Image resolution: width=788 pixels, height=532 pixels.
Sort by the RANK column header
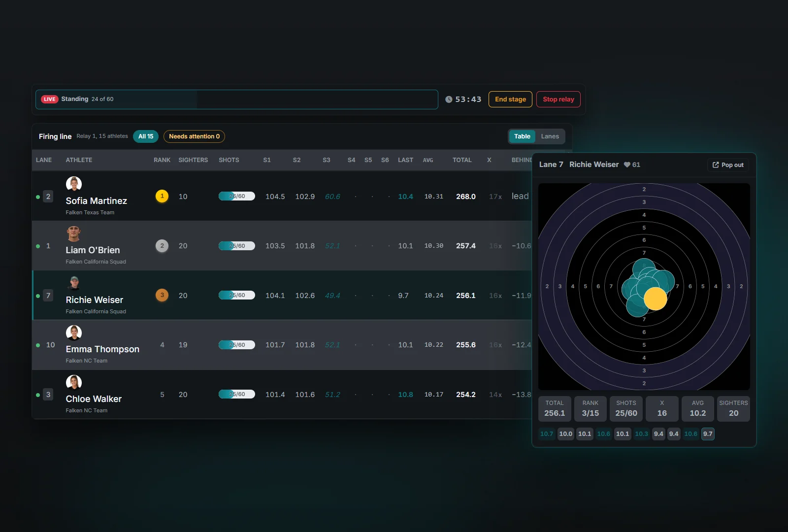pyautogui.click(x=162, y=160)
